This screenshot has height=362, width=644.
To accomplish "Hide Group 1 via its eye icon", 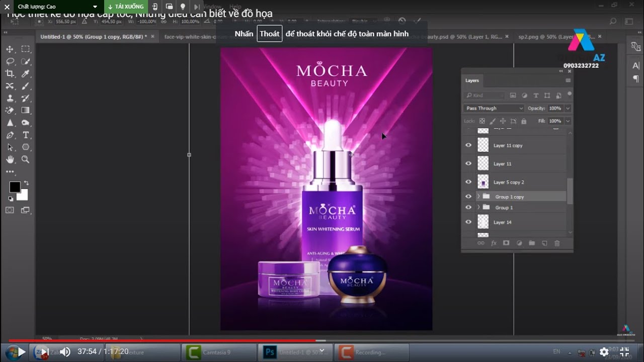I will [x=468, y=207].
